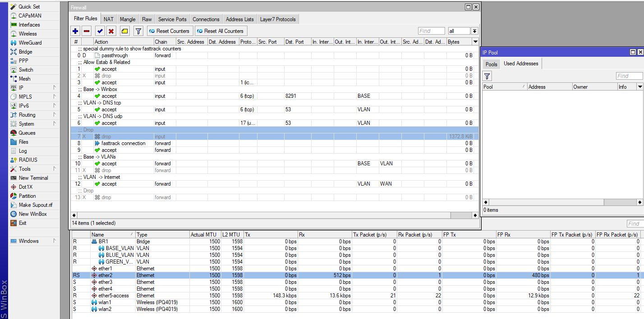The image size is (644, 319).
Task: Sort interface list by Name column
Action: click(113, 235)
